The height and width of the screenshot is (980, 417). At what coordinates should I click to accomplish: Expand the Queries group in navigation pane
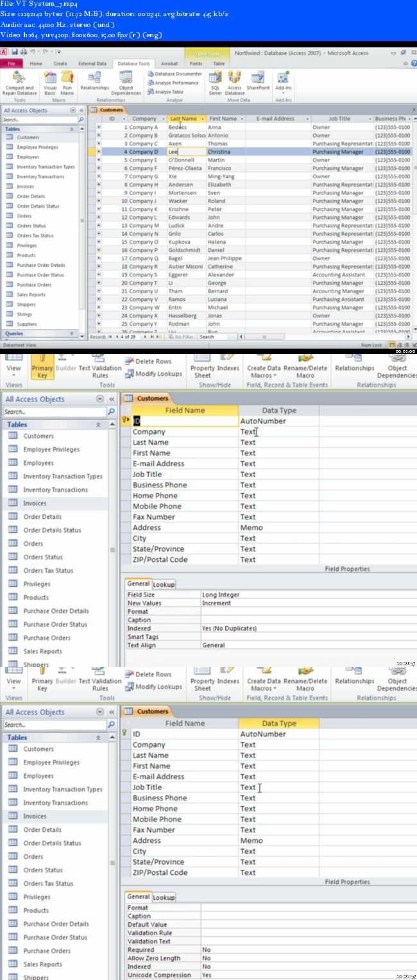[x=72, y=334]
